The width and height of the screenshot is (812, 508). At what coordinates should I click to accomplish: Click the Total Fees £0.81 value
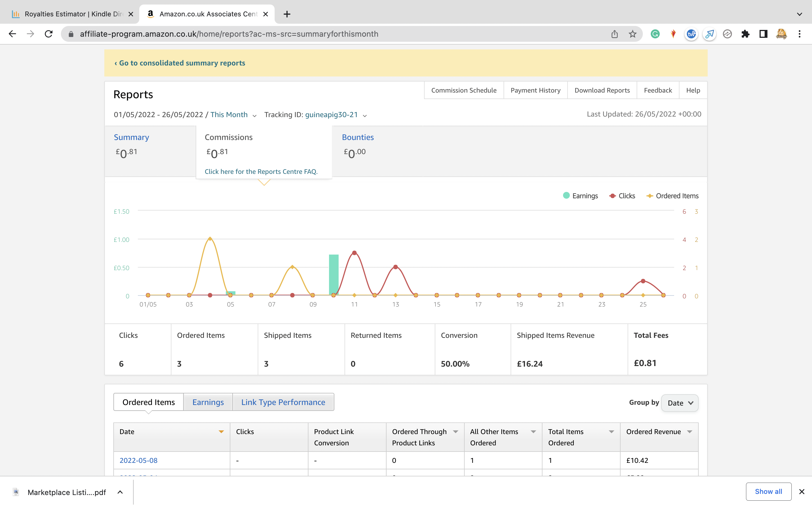coord(645,363)
